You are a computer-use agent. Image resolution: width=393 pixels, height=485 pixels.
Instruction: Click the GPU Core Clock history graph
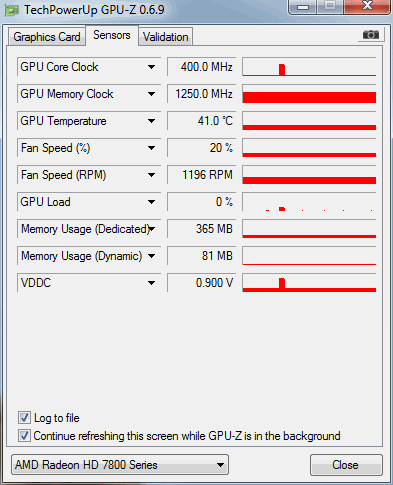[x=309, y=67]
